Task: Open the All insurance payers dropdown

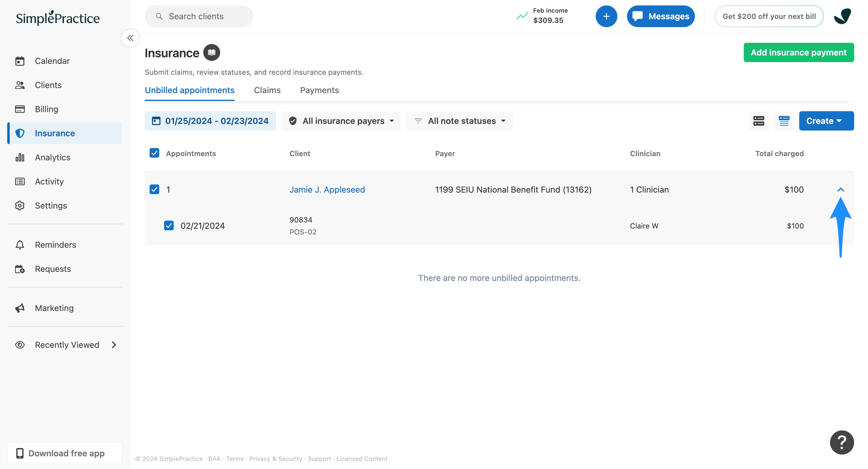Action: click(x=341, y=121)
